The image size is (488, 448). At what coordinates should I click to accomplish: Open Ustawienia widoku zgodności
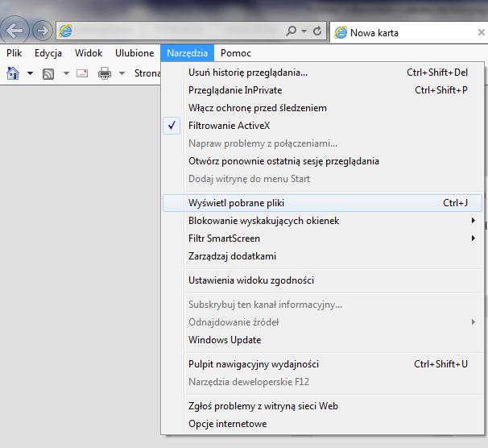(x=322, y=280)
